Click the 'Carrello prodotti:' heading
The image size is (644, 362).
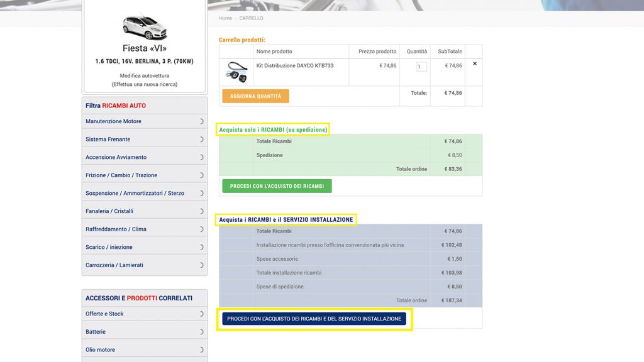pos(242,40)
